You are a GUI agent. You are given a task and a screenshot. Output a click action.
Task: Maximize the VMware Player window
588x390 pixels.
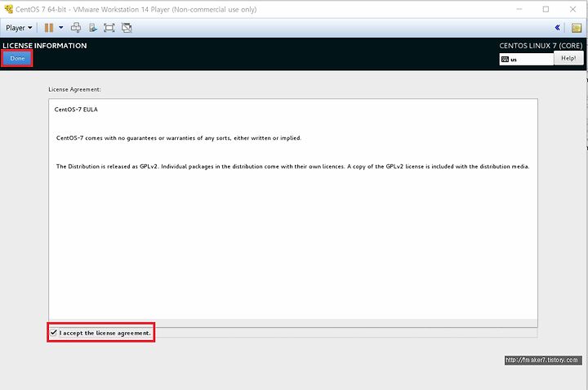coord(546,9)
